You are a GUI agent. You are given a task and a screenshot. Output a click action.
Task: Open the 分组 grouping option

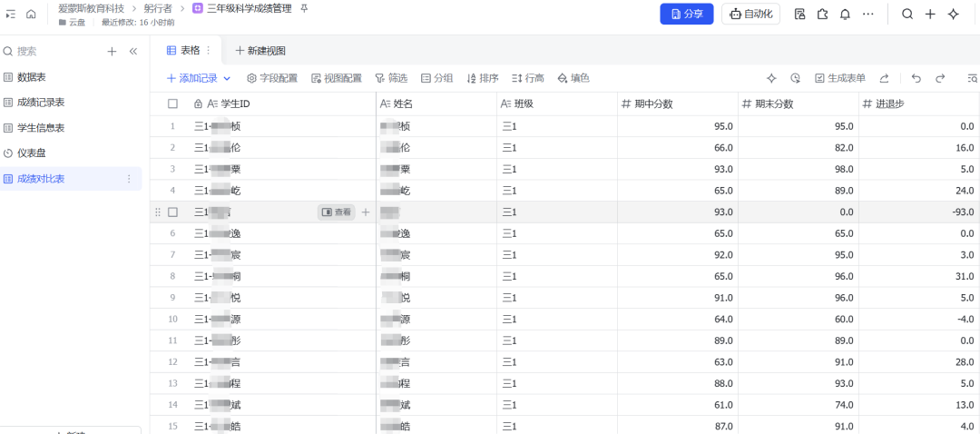click(x=436, y=78)
